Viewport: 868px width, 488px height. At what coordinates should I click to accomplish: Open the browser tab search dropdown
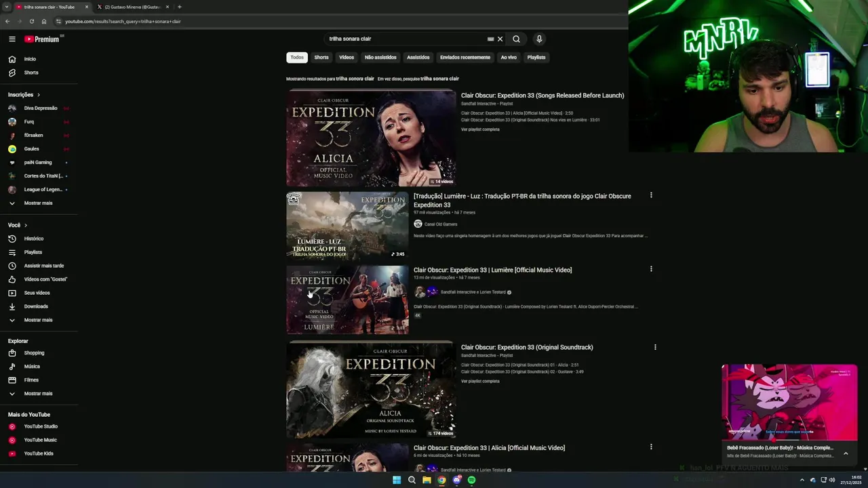click(6, 7)
